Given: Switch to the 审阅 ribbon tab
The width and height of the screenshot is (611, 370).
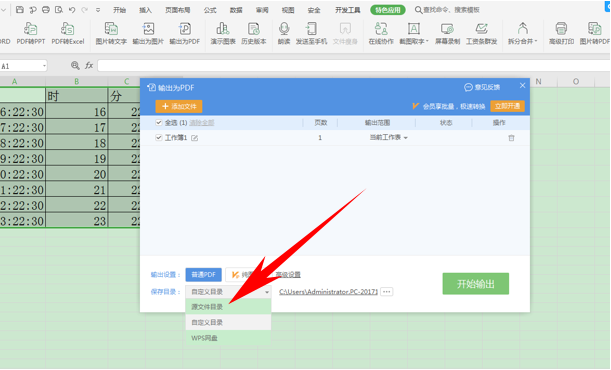Looking at the screenshot, I should tap(262, 10).
